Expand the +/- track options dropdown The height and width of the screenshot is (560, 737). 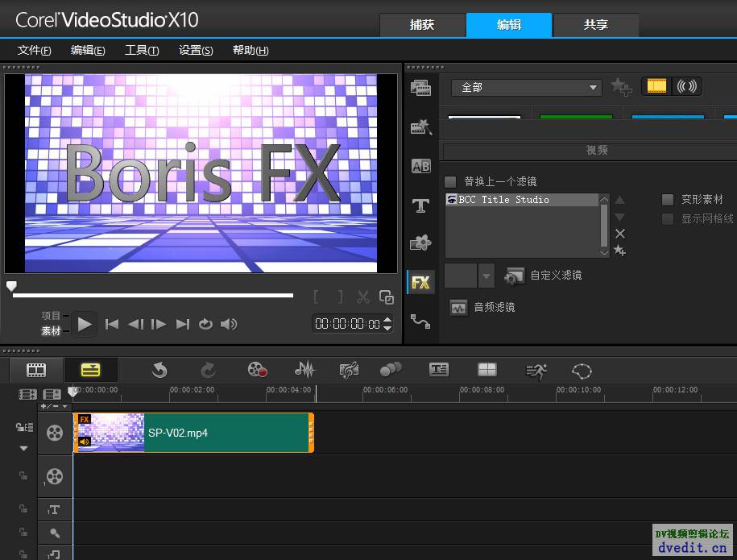coord(55,406)
